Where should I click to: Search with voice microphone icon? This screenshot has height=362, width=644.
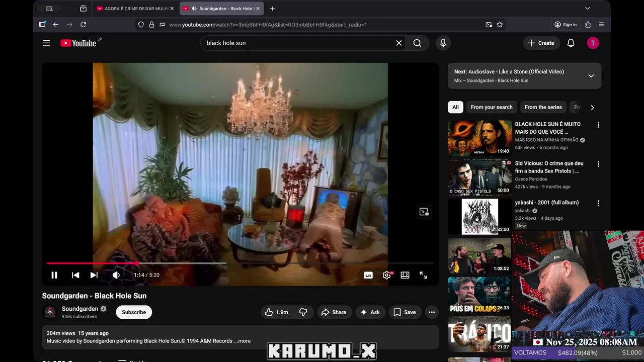point(443,43)
